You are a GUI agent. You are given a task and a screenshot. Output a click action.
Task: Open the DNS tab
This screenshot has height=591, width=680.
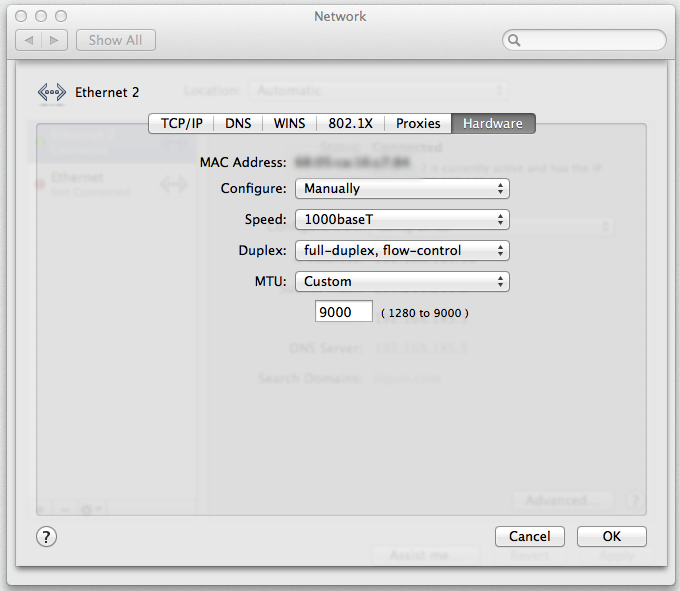[x=238, y=124]
